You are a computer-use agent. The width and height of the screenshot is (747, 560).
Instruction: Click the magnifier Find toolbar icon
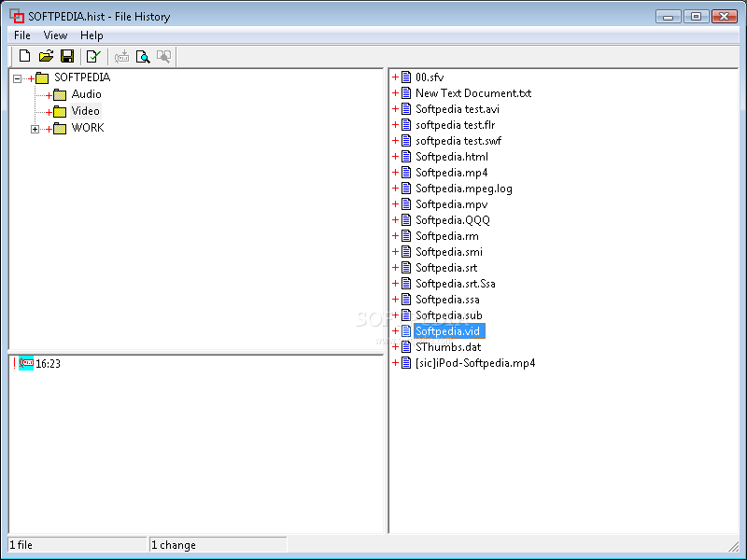point(143,57)
